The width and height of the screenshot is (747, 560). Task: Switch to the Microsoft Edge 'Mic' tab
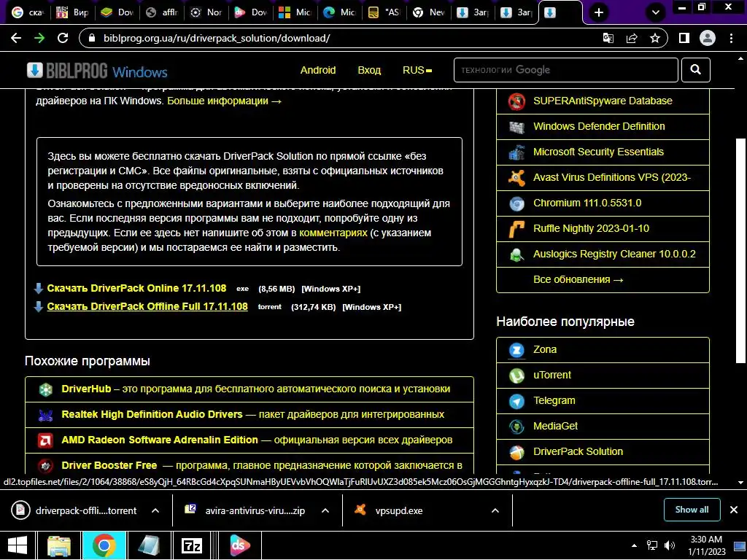click(340, 12)
